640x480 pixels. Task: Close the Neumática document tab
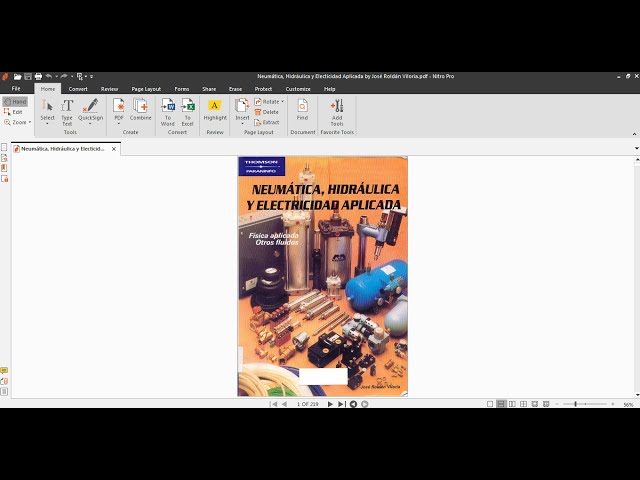[x=114, y=149]
